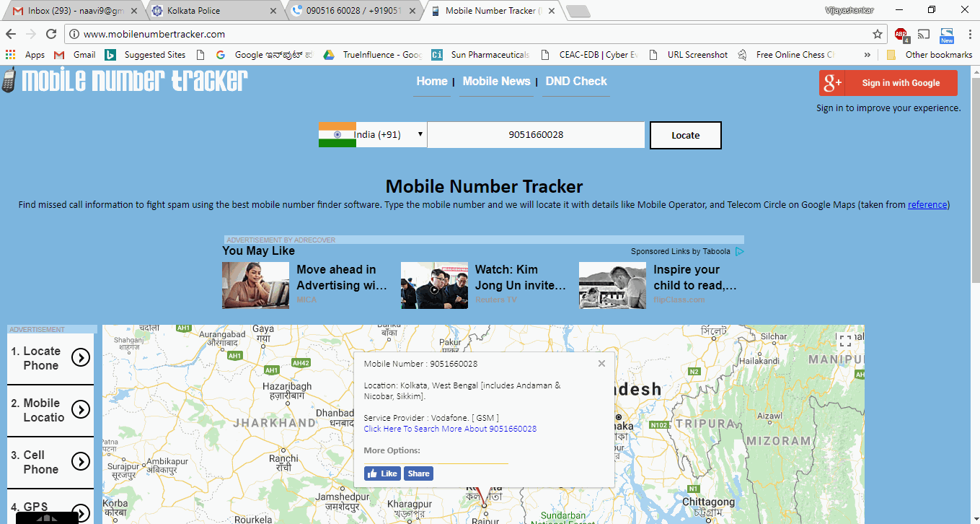Image resolution: width=980 pixels, height=524 pixels.
Task: Switch to the Kolkata Police tab
Action: tap(213, 11)
